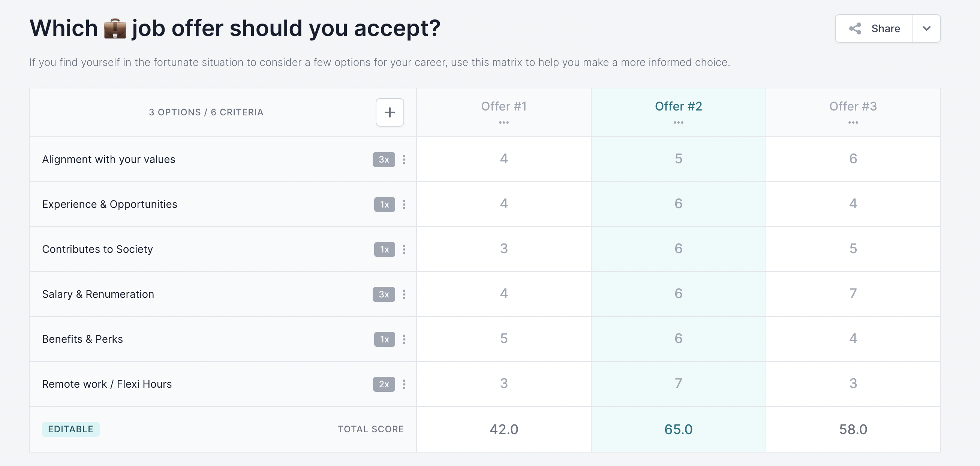The height and width of the screenshot is (466, 980).
Task: Click the Salary & Renumeration label
Action: [x=98, y=294]
